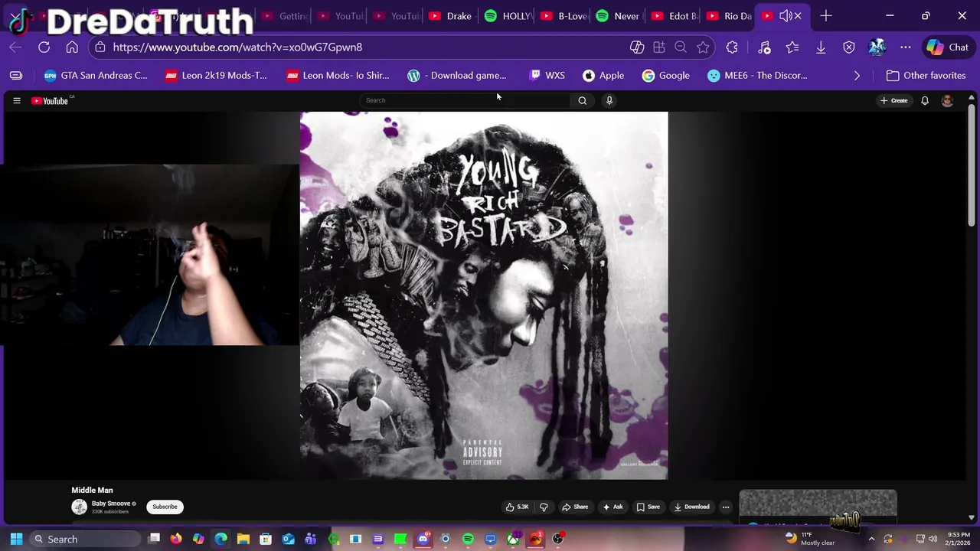
Task: Open Leon 2k19 Mods bookmark
Action: [x=217, y=76]
